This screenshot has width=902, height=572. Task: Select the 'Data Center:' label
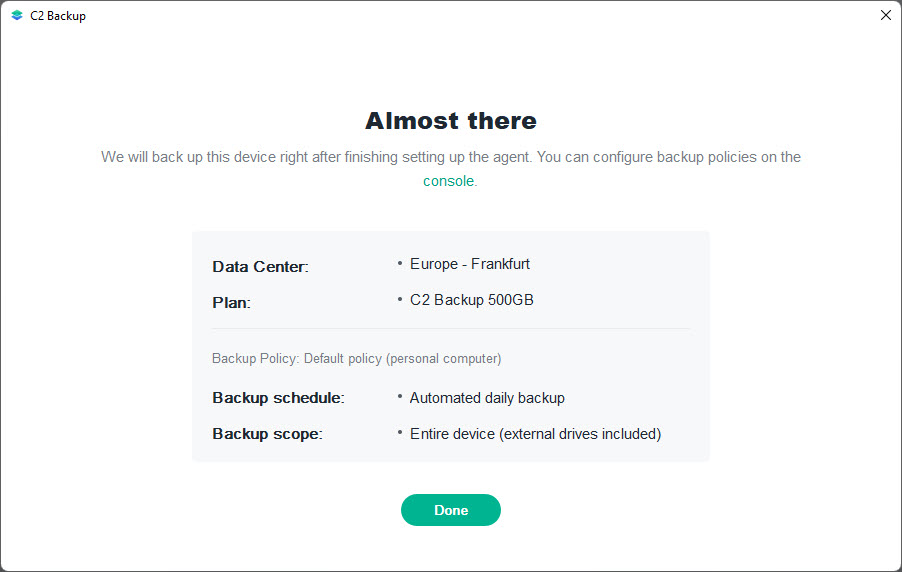tap(260, 267)
